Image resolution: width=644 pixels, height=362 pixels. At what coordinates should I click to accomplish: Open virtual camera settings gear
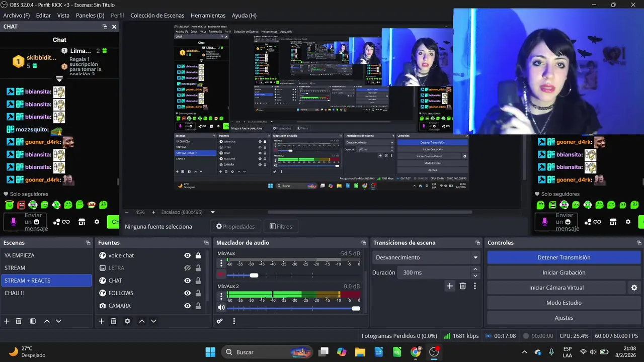634,288
